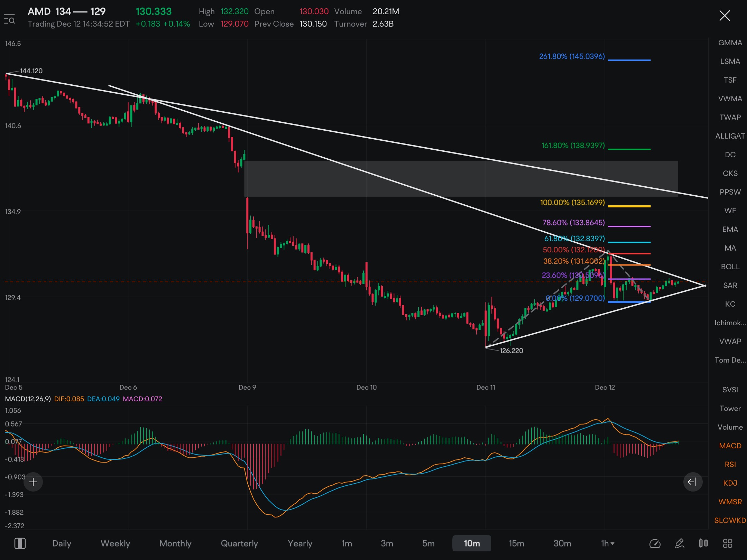The width and height of the screenshot is (747, 560).
Task: Click the current price 130.333
Action: [154, 11]
